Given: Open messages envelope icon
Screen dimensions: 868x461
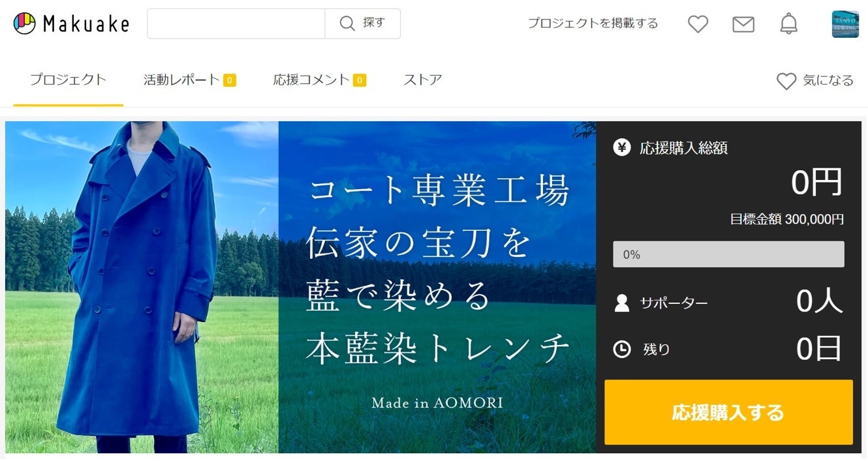Looking at the screenshot, I should pyautogui.click(x=743, y=24).
